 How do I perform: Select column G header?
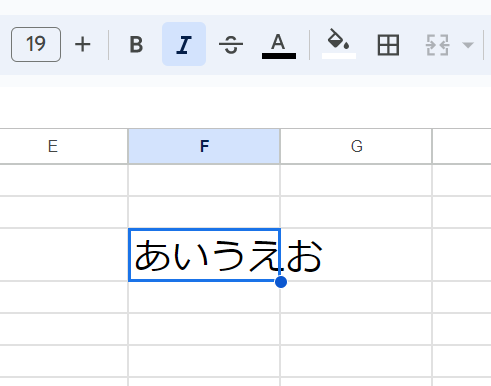pos(356,146)
